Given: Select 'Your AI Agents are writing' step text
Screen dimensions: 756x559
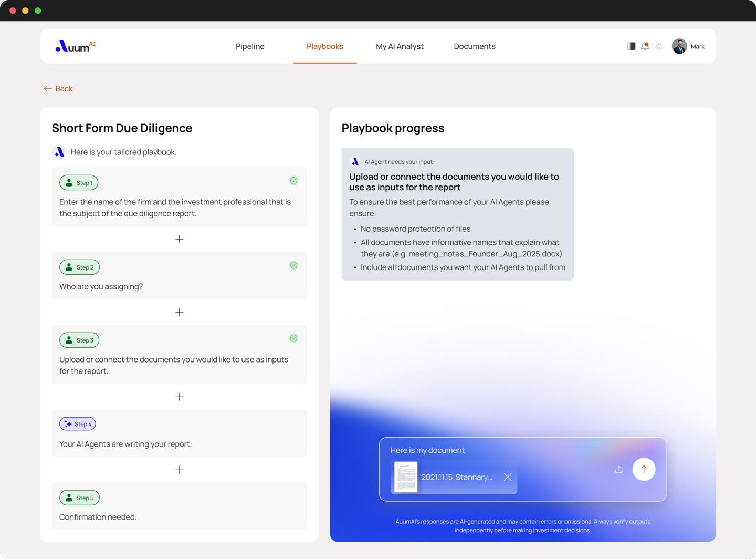Looking at the screenshot, I should point(125,444).
